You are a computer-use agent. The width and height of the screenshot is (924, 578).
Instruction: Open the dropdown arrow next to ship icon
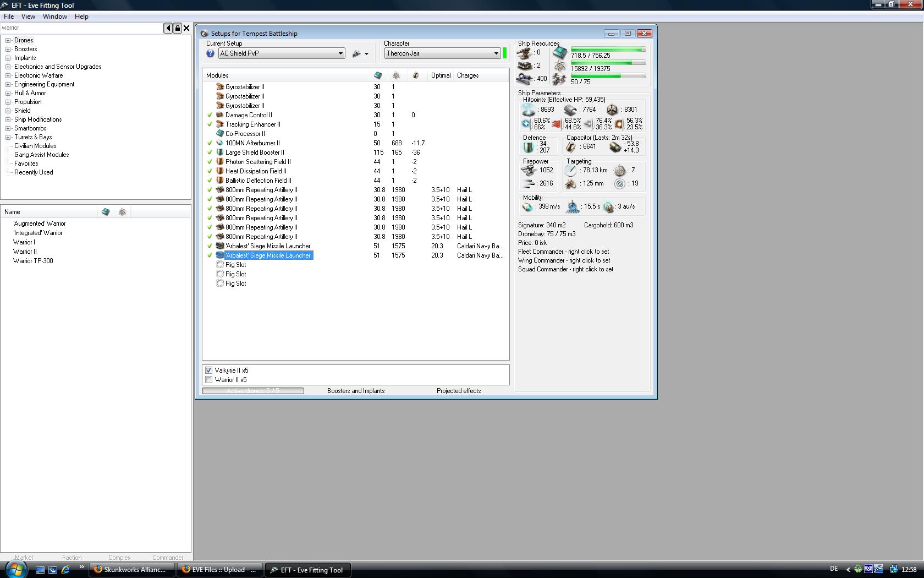[366, 54]
